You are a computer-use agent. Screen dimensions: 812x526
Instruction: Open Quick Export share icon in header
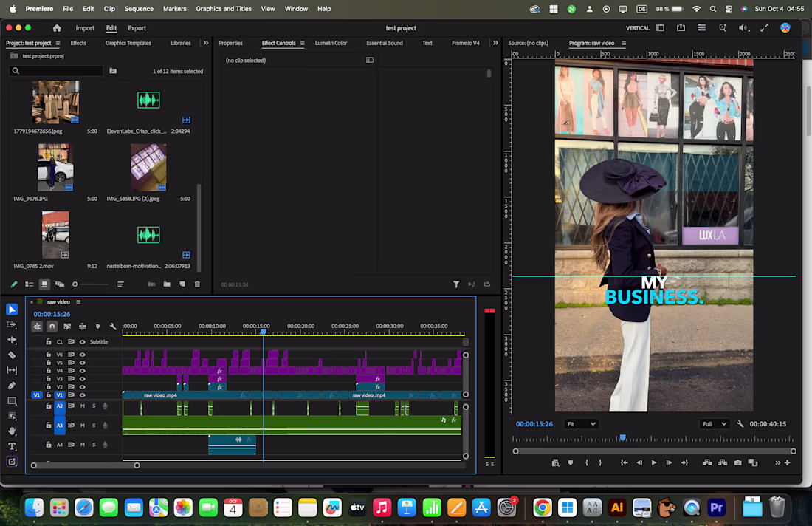click(681, 28)
